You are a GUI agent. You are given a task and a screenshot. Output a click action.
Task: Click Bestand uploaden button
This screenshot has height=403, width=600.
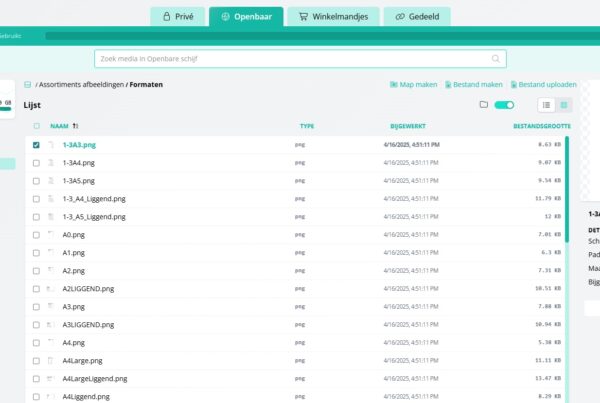[x=544, y=85]
